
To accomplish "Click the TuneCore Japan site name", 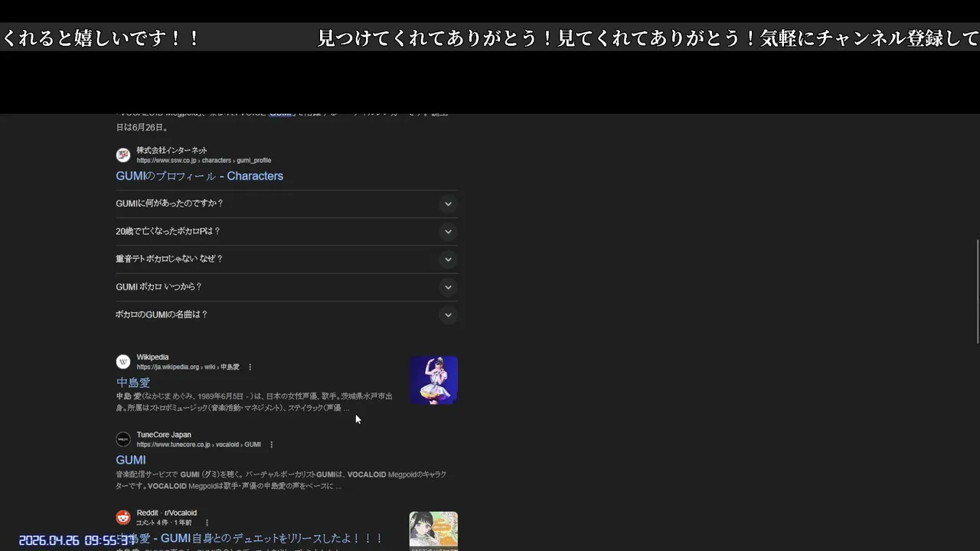I will tap(164, 435).
